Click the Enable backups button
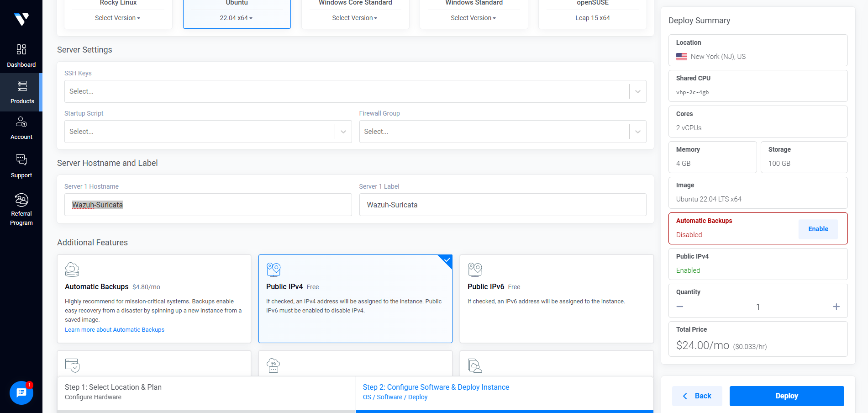The image size is (868, 413). [x=818, y=229]
